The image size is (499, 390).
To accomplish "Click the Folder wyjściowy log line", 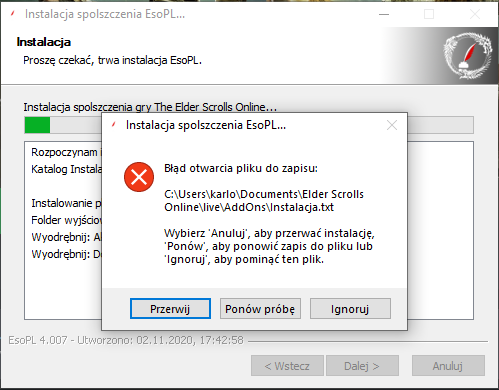I will click(66, 220).
